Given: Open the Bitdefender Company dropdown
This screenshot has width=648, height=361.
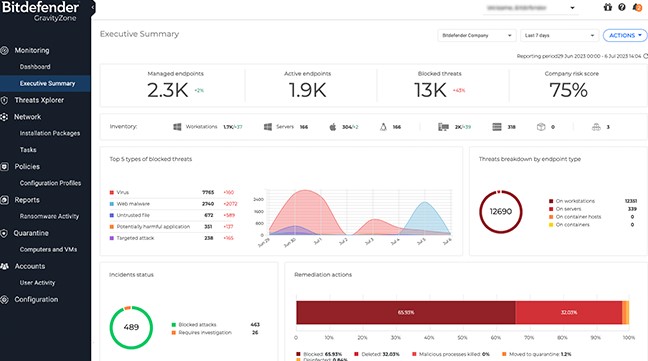Looking at the screenshot, I should tap(476, 36).
